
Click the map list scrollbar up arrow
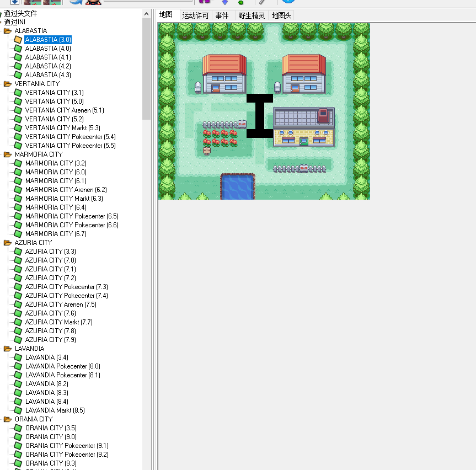pos(146,14)
